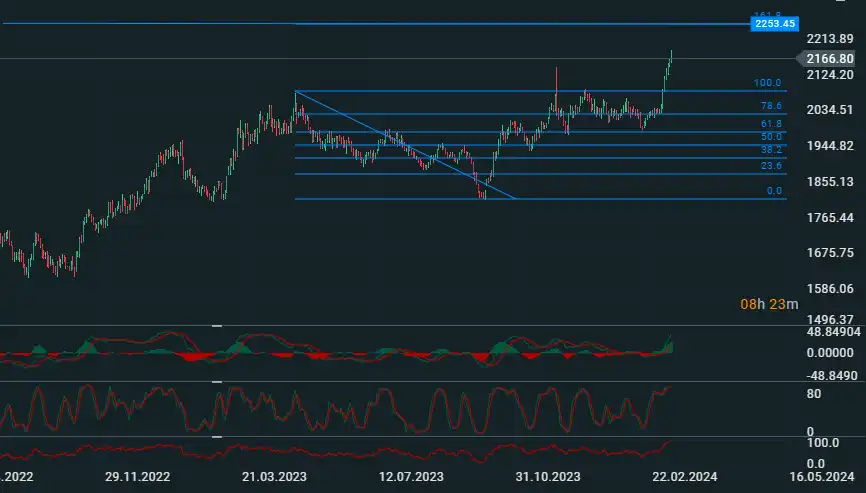Click the resize handle above the bottom indicator panel
Viewport: 866px width, 493px height.
pos(216,437)
